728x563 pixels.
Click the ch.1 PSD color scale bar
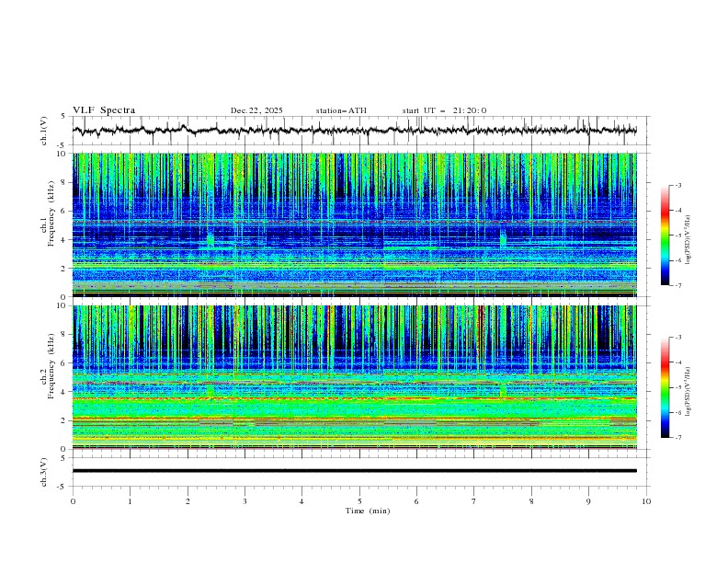665,235
